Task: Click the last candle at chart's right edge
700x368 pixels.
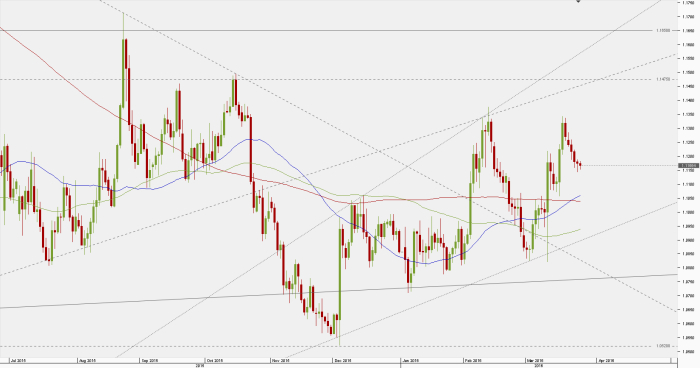Action: click(x=580, y=165)
